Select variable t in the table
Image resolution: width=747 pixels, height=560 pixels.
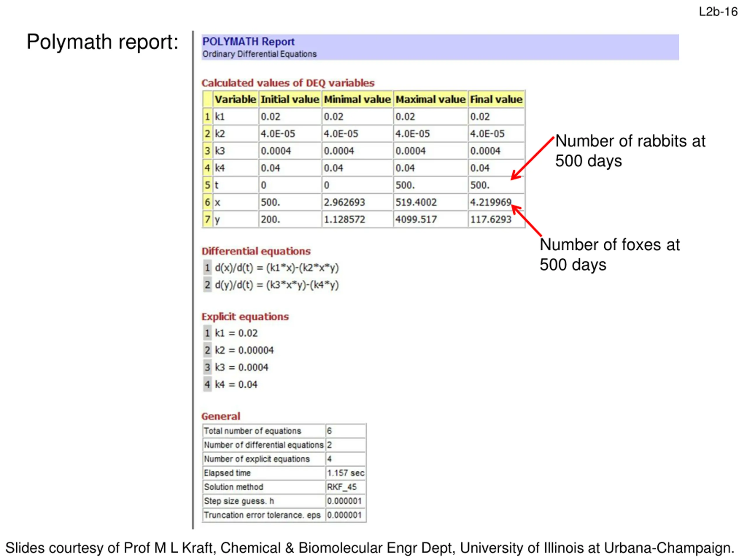tap(217, 185)
